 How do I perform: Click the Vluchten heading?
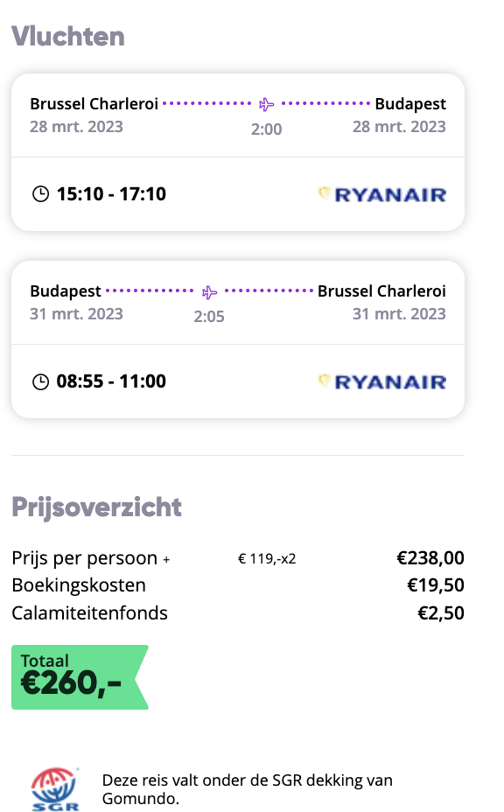tap(68, 37)
